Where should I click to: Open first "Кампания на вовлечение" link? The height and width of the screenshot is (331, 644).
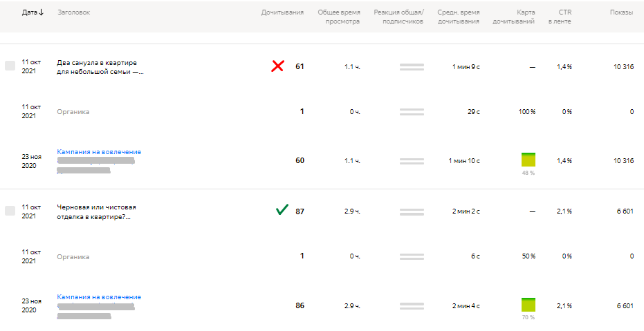99,152
